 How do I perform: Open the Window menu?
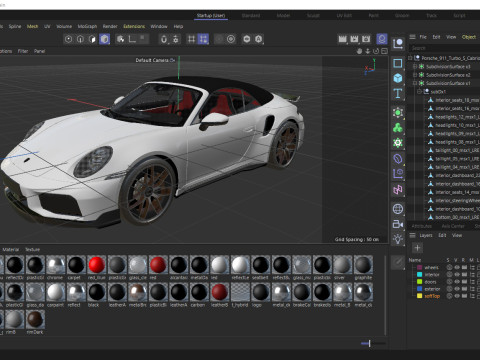159,26
